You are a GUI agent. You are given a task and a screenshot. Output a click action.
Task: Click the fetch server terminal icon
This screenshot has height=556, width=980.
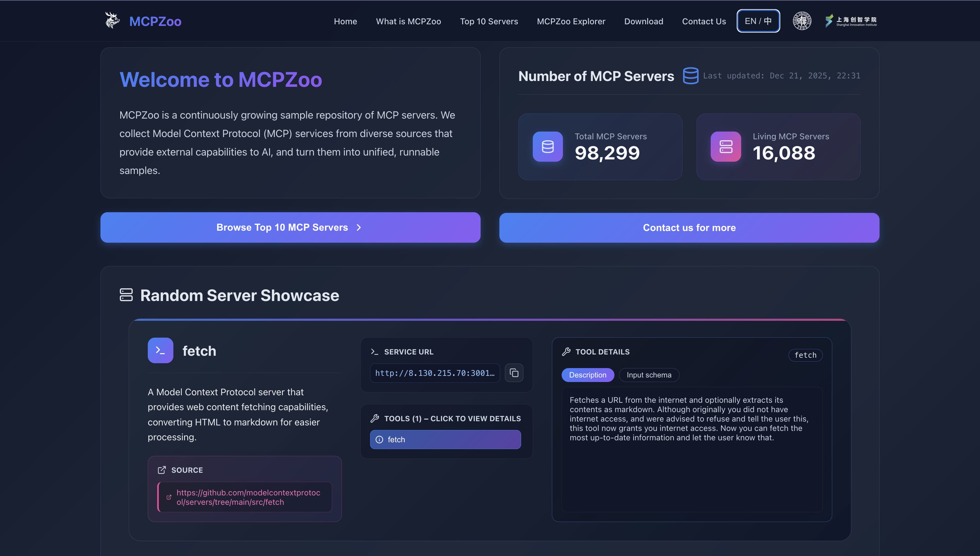click(160, 350)
